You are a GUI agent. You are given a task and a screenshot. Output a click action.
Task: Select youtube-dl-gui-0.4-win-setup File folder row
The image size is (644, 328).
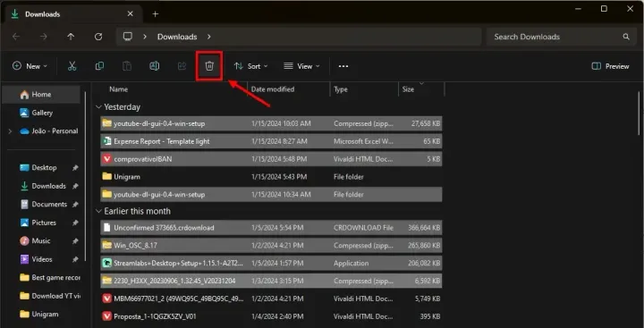click(x=271, y=195)
